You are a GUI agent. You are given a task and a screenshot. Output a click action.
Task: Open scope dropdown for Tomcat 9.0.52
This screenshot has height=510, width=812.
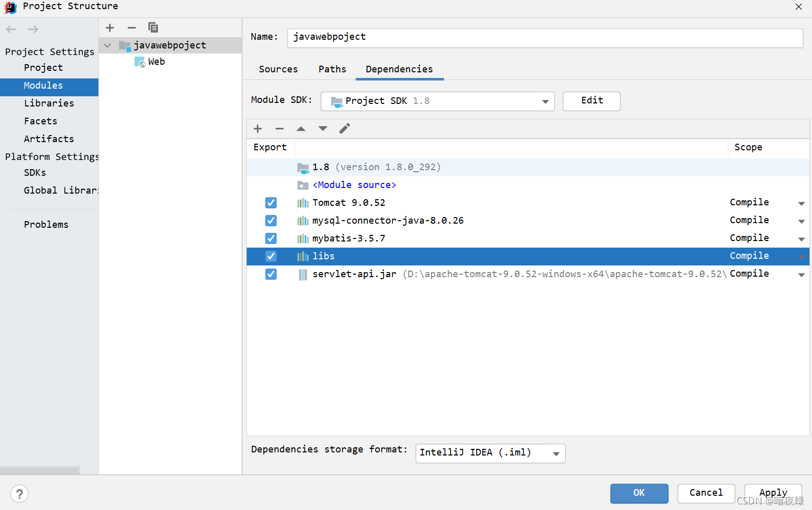click(801, 204)
